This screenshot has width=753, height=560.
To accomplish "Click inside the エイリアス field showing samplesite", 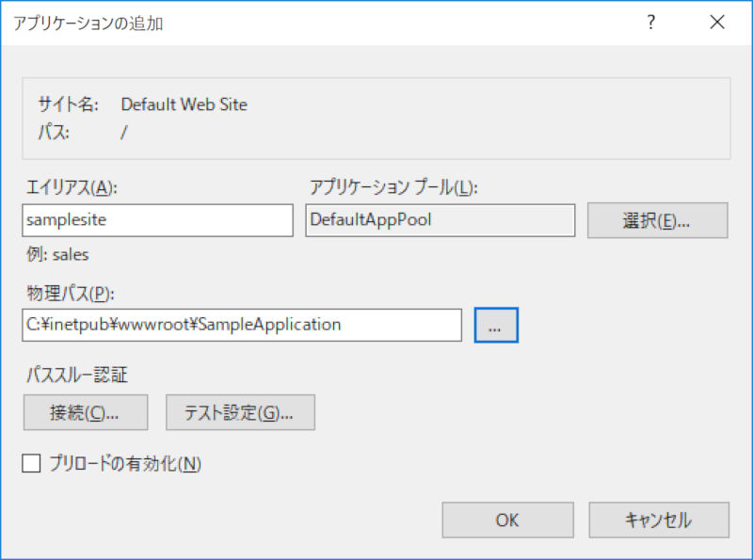I will (x=157, y=219).
